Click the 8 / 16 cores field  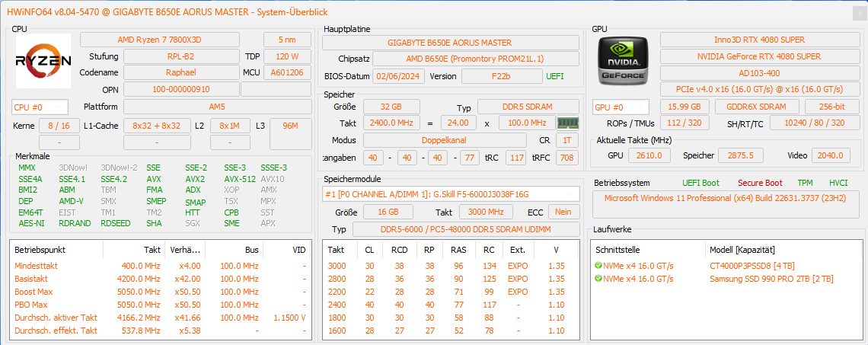(59, 126)
